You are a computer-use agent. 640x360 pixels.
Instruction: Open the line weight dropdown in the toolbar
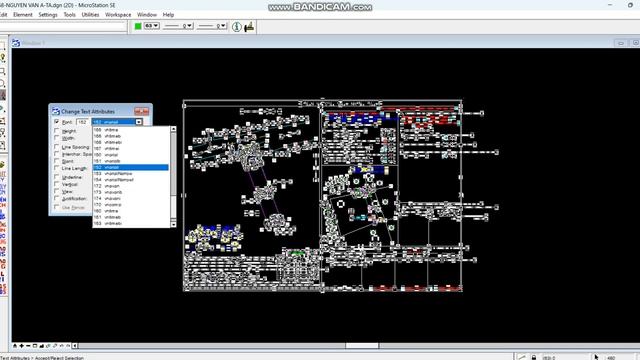(x=212, y=26)
